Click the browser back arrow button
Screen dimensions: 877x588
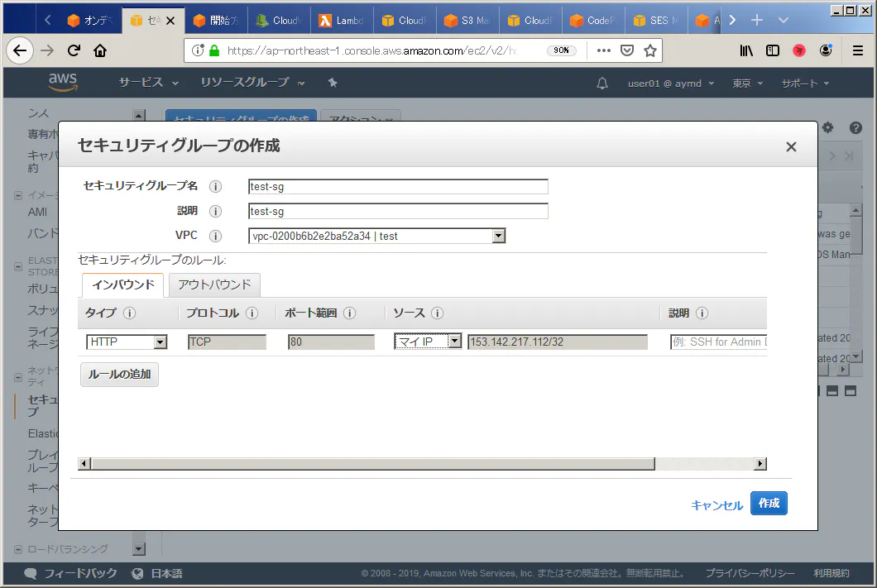click(x=20, y=51)
